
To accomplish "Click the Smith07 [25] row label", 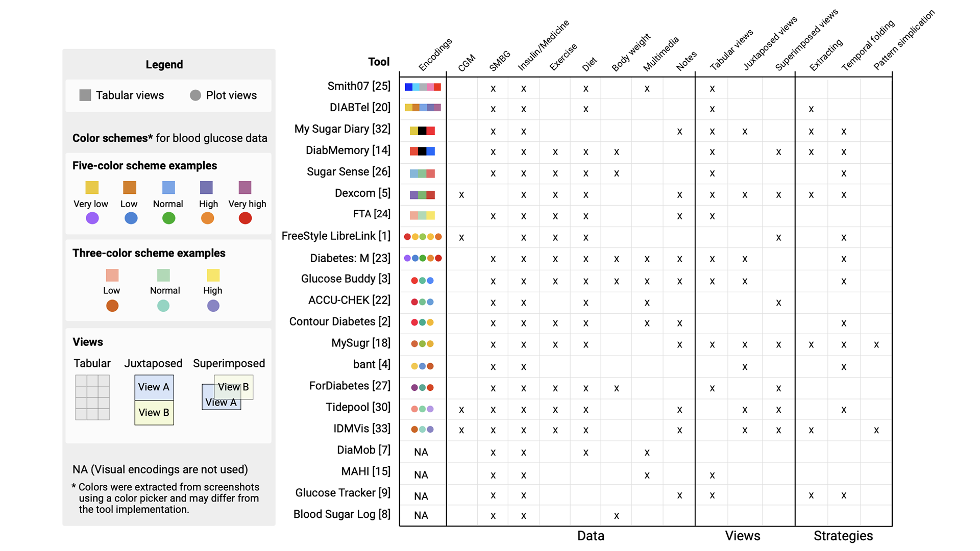I will pyautogui.click(x=359, y=86).
